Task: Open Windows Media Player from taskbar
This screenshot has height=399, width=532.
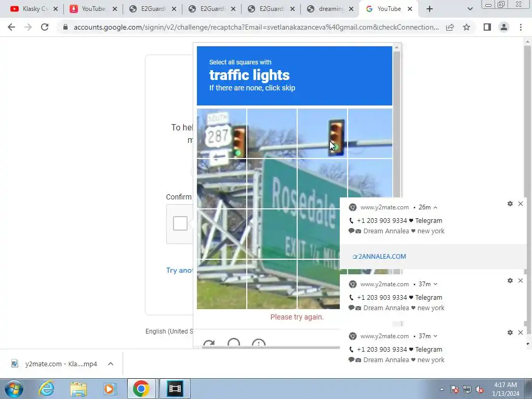Action: pos(110,389)
